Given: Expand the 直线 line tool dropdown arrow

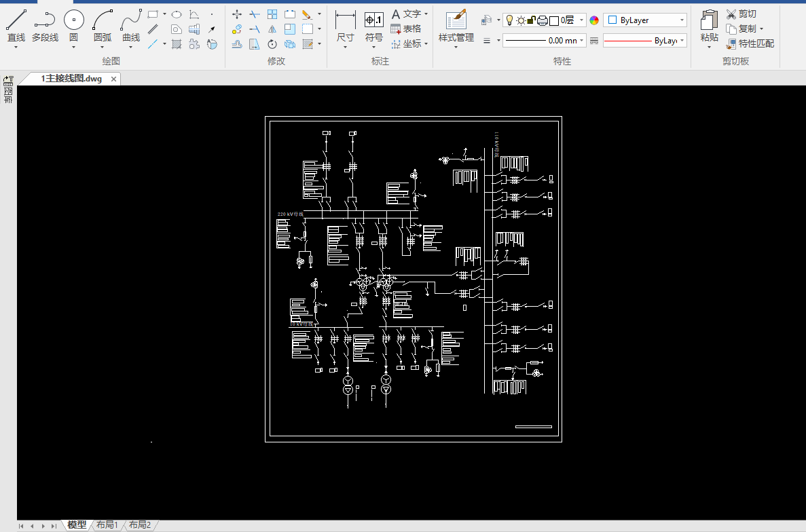Looking at the screenshot, I should tap(16, 47).
